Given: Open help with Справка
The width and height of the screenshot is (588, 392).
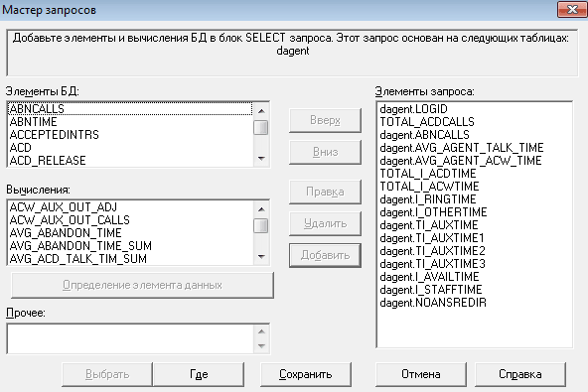Looking at the screenshot, I should click(x=520, y=374).
